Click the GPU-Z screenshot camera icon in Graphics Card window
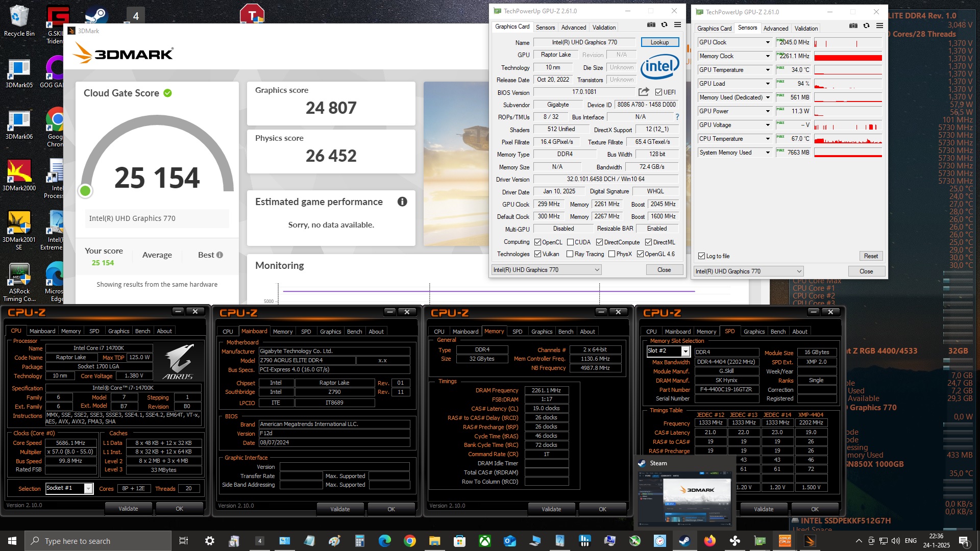This screenshot has width=980, height=551. tap(651, 24)
